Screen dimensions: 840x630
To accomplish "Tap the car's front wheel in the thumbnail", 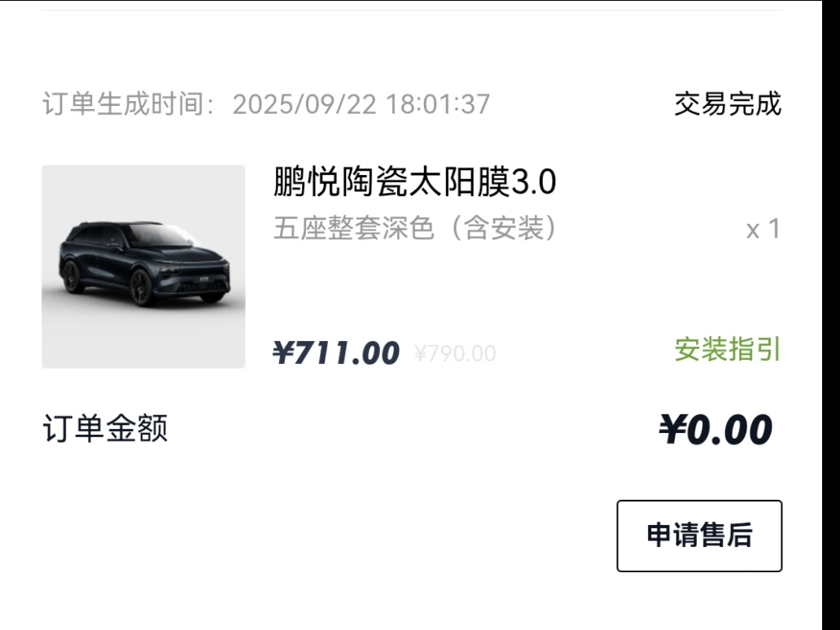I will click(x=141, y=289).
